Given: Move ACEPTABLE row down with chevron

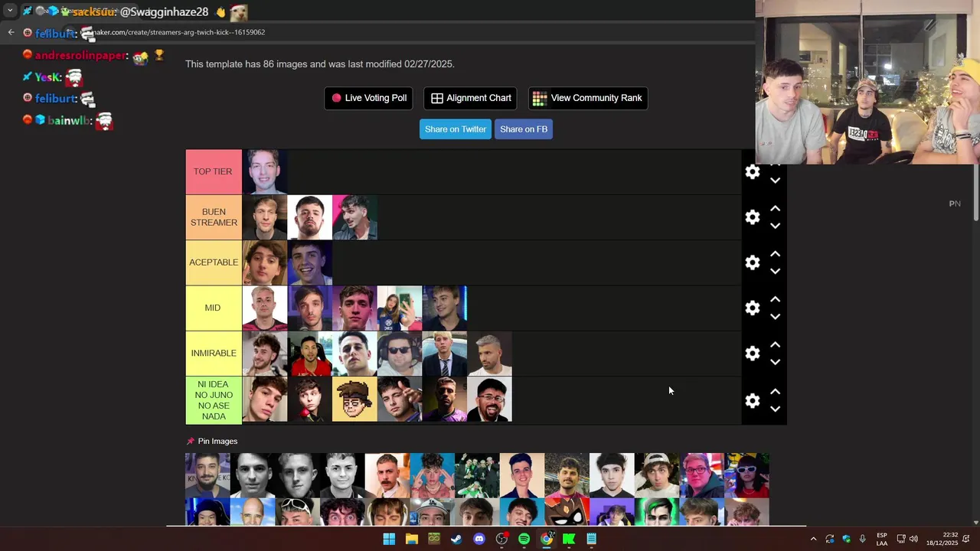Looking at the screenshot, I should (x=775, y=271).
